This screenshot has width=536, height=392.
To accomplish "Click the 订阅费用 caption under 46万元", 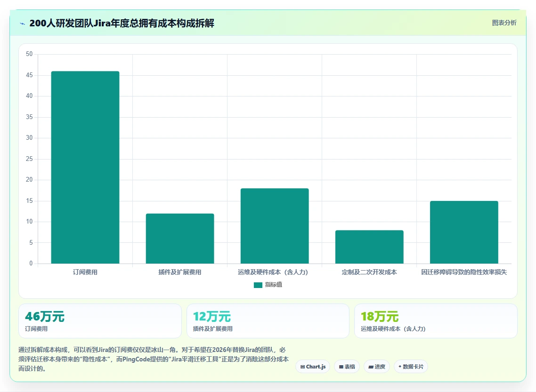I will [x=36, y=329].
